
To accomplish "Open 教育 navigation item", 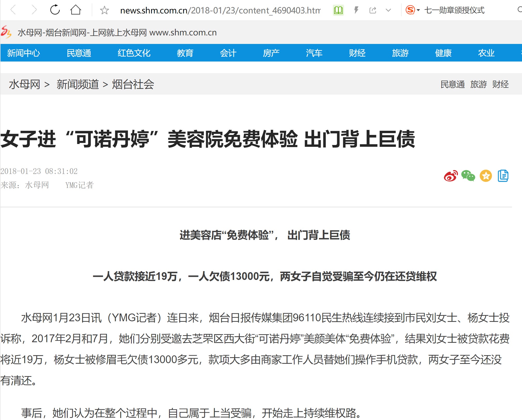I will click(185, 53).
